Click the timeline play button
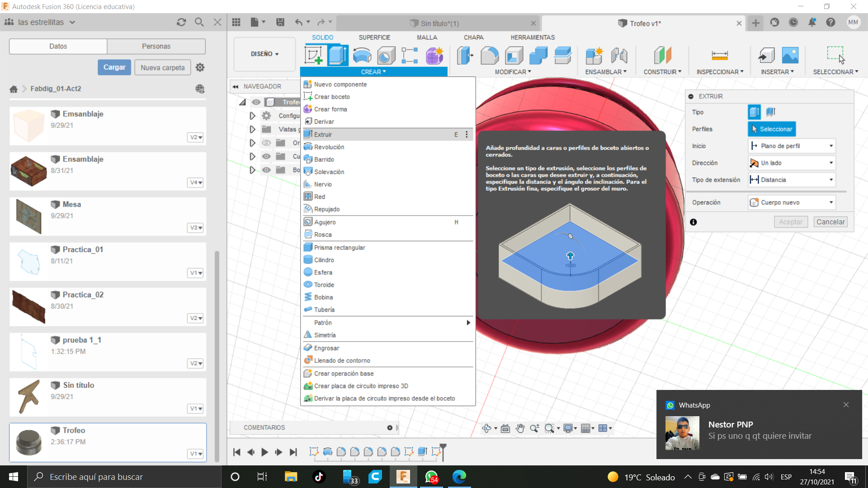This screenshot has width=868, height=488. (x=265, y=452)
